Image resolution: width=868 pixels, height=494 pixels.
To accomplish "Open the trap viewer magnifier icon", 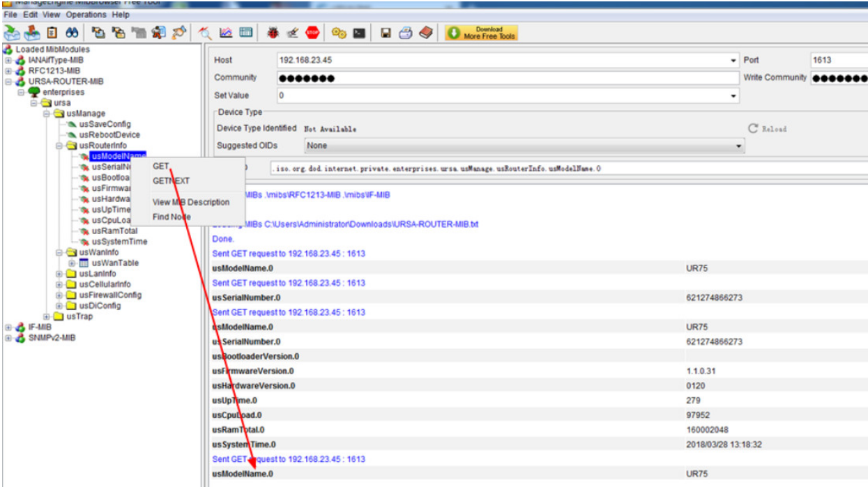I will point(206,33).
